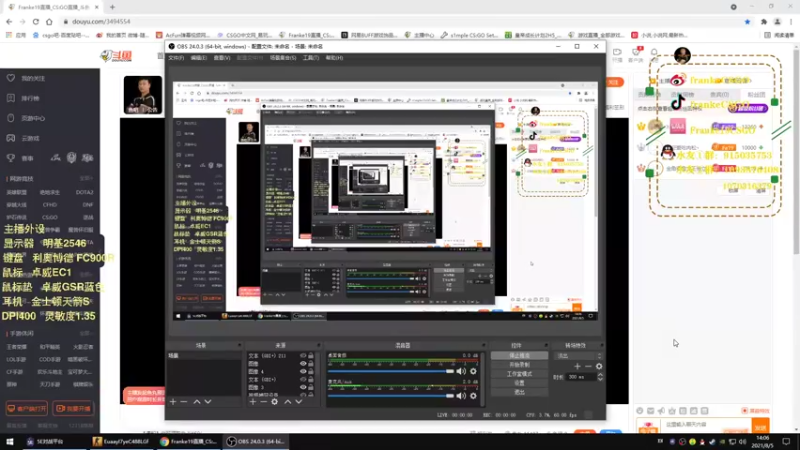The height and width of the screenshot is (450, 800).
Task: Click 客户端打开 button in Douyu sidebar
Action: (x=27, y=409)
